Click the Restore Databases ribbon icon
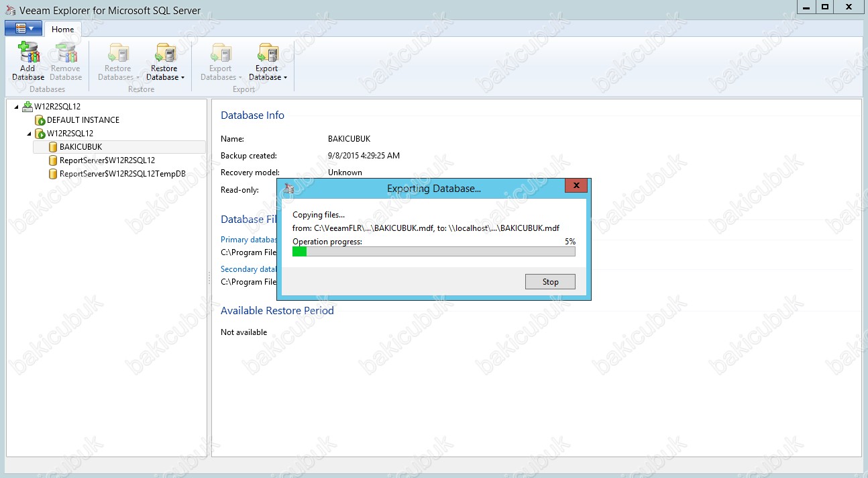The image size is (868, 478). click(118, 52)
